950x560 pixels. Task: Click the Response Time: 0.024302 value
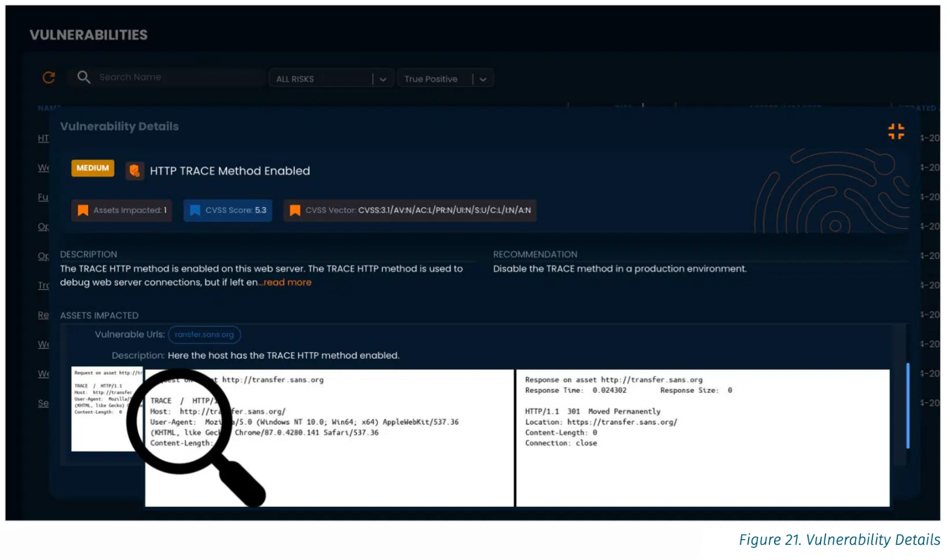click(x=576, y=390)
